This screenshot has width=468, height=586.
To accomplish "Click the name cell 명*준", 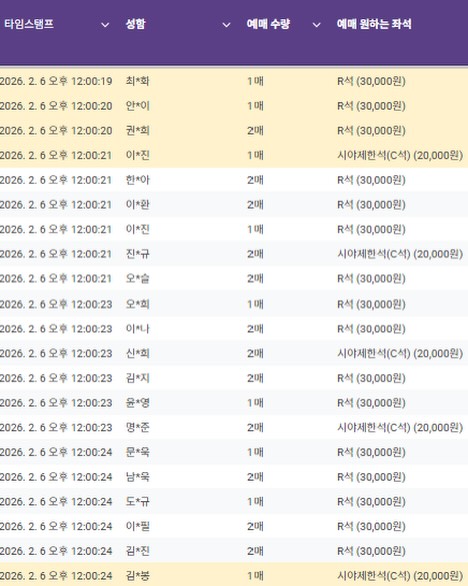I will 138,427.
